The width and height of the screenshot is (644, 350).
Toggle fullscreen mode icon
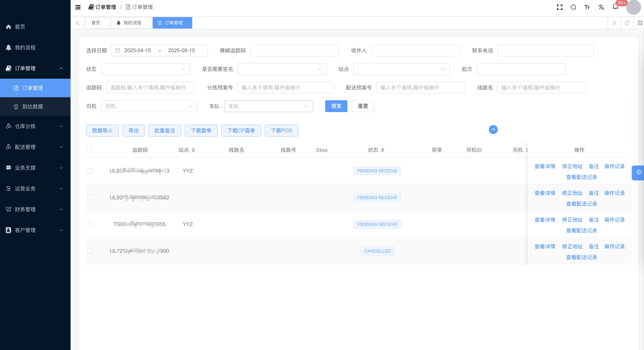click(560, 7)
